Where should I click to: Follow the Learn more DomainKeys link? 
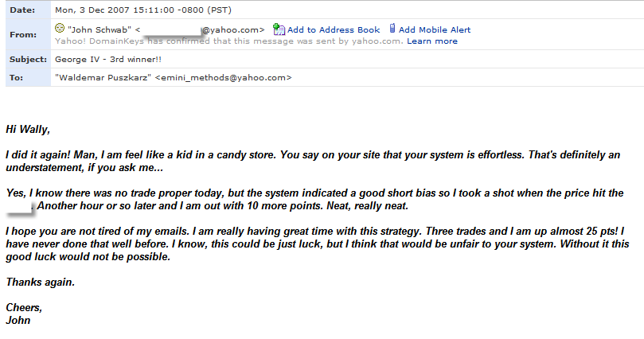click(432, 41)
